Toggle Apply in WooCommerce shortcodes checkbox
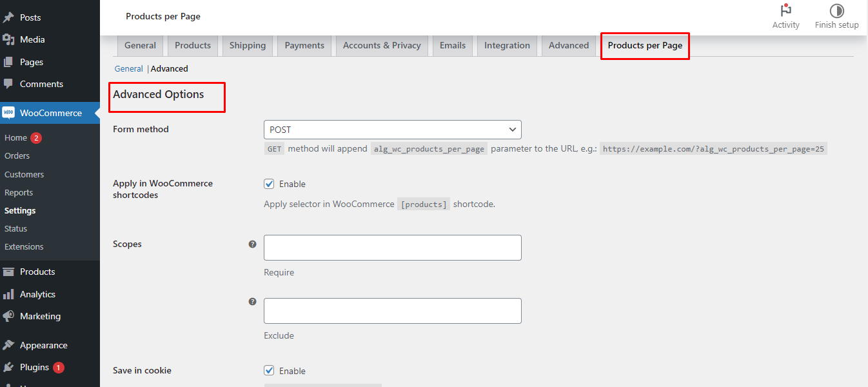The width and height of the screenshot is (868, 387). pyautogui.click(x=269, y=184)
